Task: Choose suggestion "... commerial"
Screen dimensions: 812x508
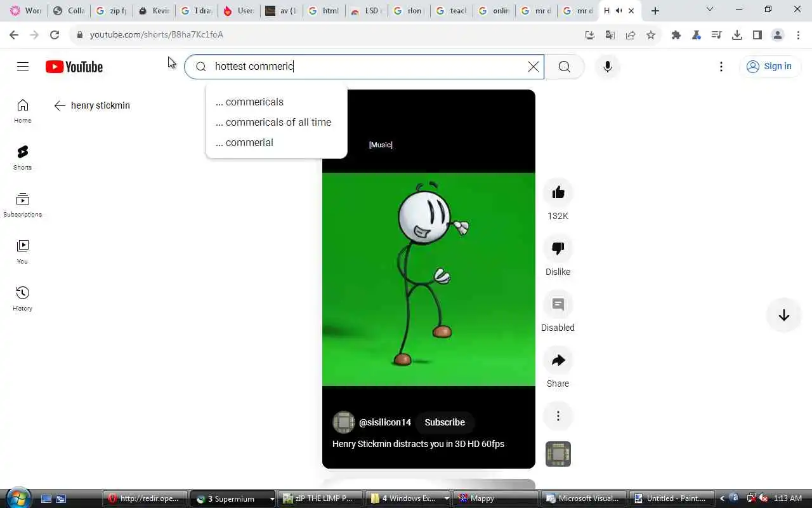Action: tap(277, 143)
